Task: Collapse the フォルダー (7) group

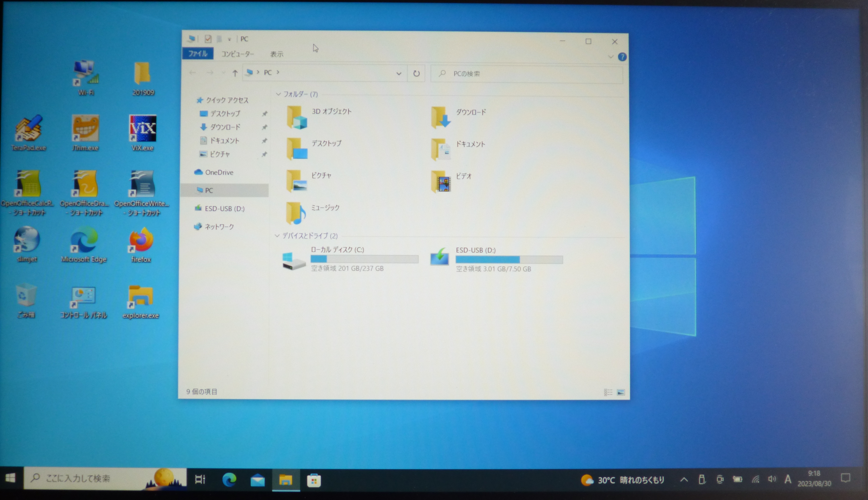Action: coord(278,94)
